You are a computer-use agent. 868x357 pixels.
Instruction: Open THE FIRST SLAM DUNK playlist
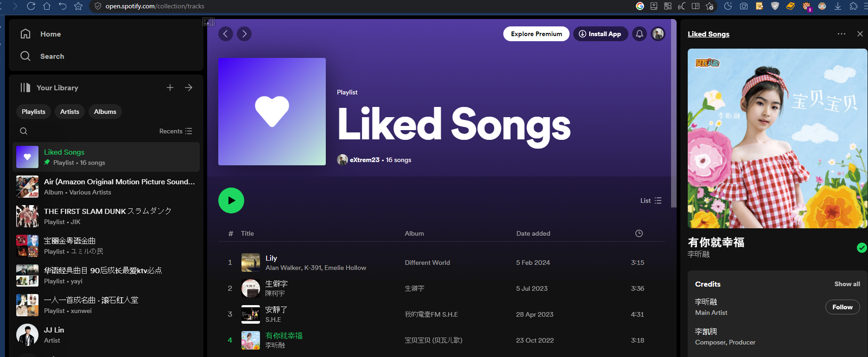pyautogui.click(x=106, y=216)
